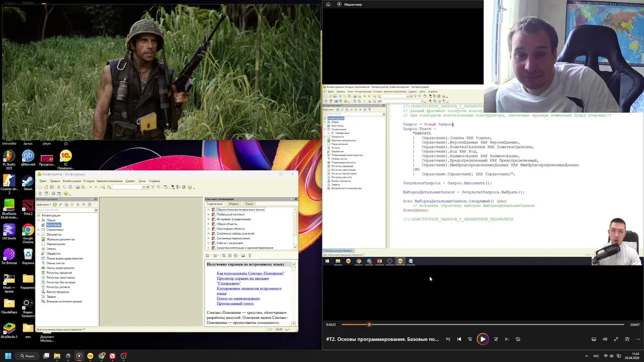Open Windows Start menu on taskbar

(8, 356)
